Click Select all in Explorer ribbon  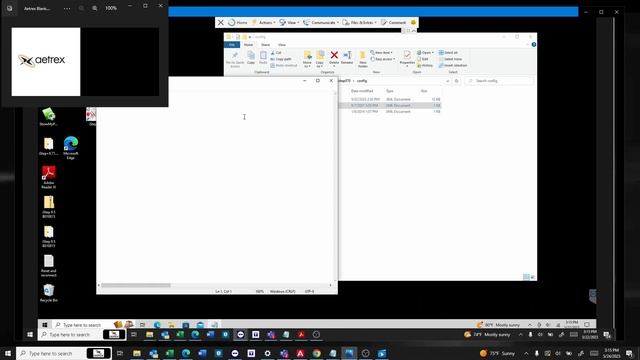pyautogui.click(x=448, y=53)
